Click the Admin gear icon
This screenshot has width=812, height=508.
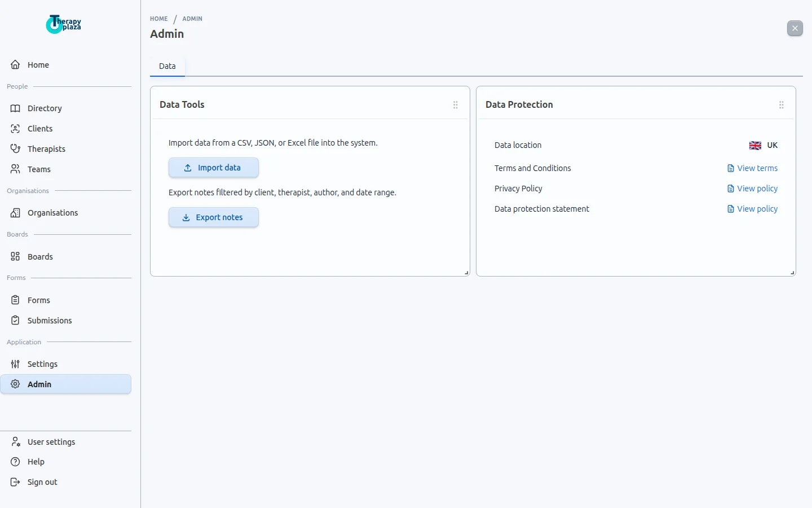pyautogui.click(x=15, y=384)
